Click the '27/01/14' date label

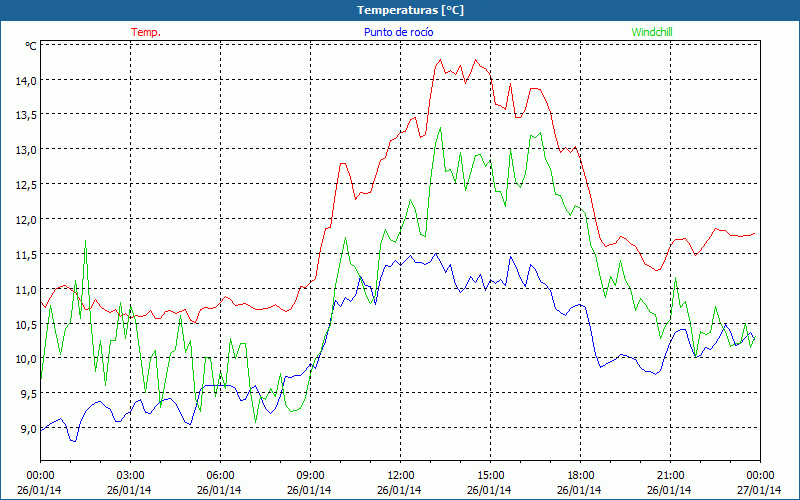pos(759,490)
